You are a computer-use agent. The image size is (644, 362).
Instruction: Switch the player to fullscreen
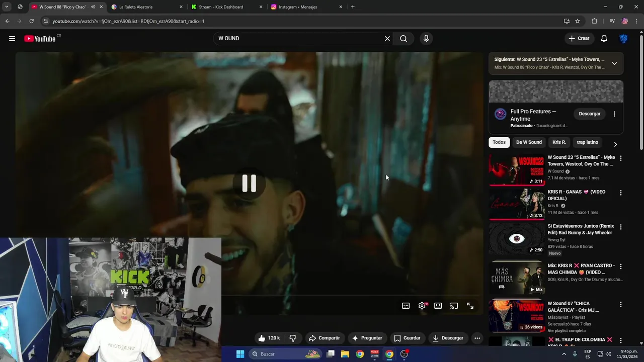coord(470,306)
